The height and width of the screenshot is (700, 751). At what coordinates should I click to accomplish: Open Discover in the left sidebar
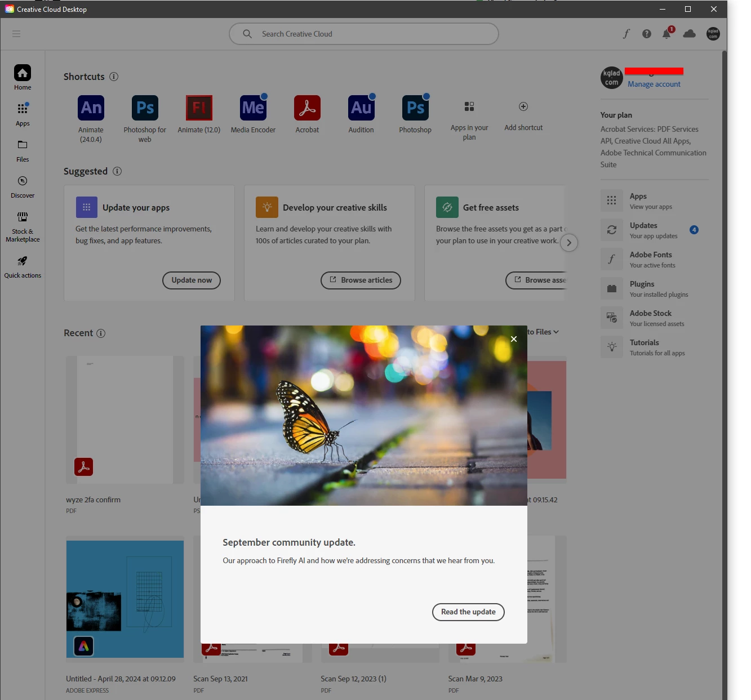[23, 186]
